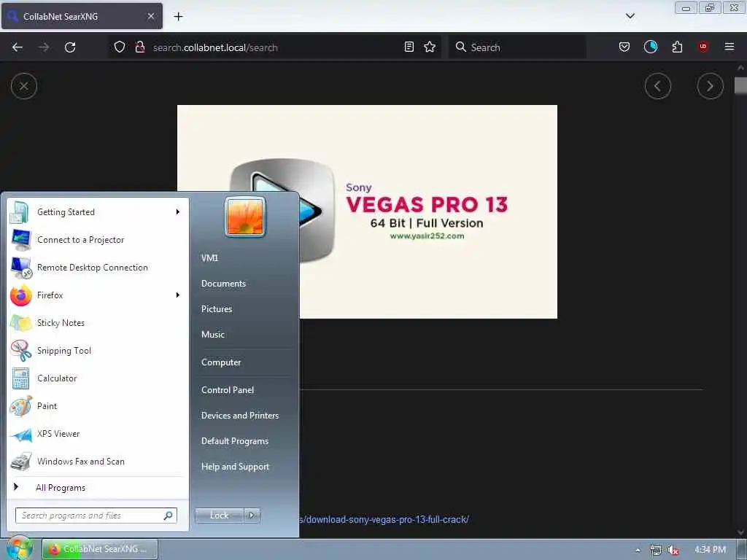Show previous image with left chevron circle
This screenshot has height=560, width=747.
(x=658, y=86)
